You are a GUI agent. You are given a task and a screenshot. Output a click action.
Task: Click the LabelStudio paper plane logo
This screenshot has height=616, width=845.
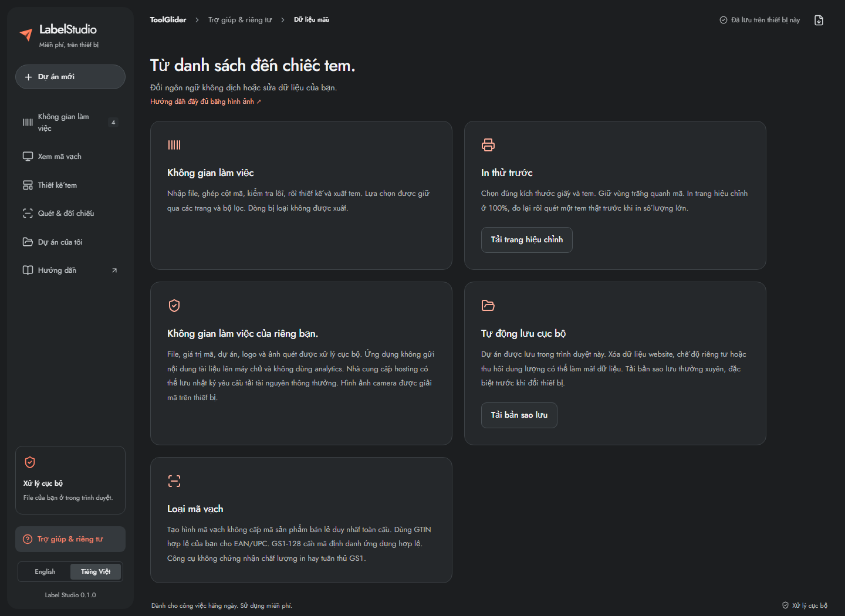26,35
